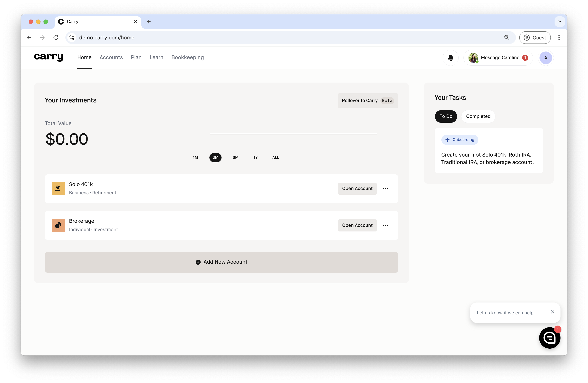Open the Learn nav tab
588x383 pixels.
[x=156, y=57]
